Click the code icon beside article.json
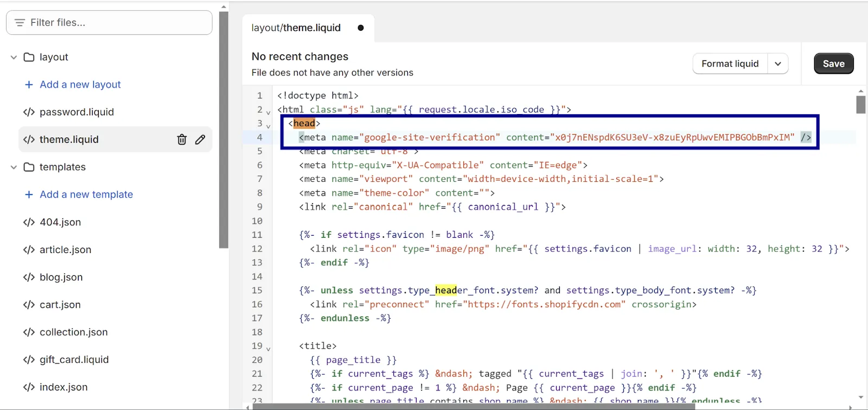Viewport: 868px width, 410px height. [x=29, y=250]
